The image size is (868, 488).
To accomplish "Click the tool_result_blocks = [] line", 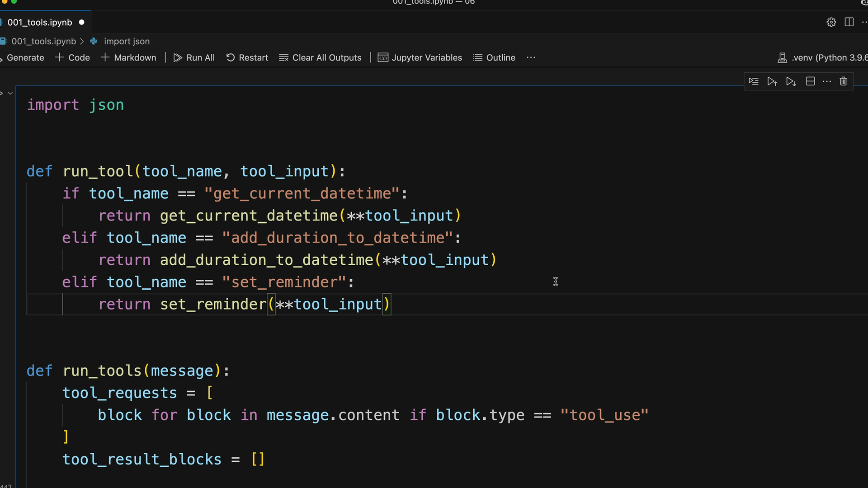I will click(x=163, y=459).
